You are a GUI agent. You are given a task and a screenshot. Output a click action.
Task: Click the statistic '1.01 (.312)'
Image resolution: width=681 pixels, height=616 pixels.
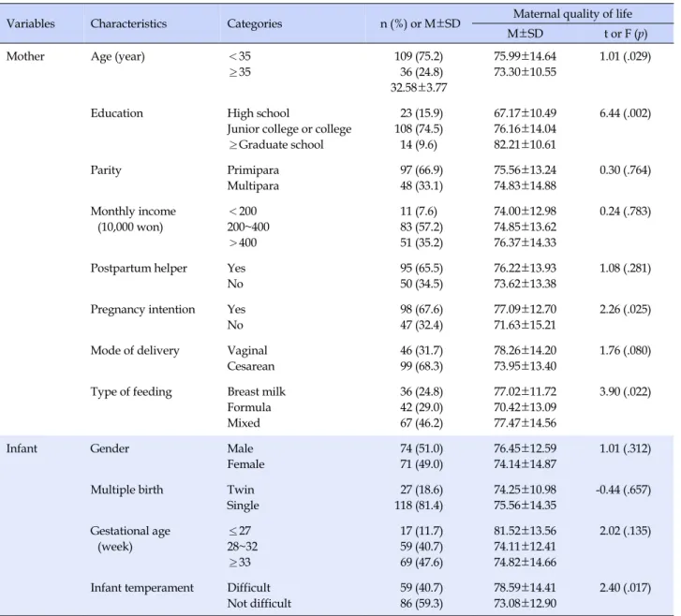pos(626,448)
